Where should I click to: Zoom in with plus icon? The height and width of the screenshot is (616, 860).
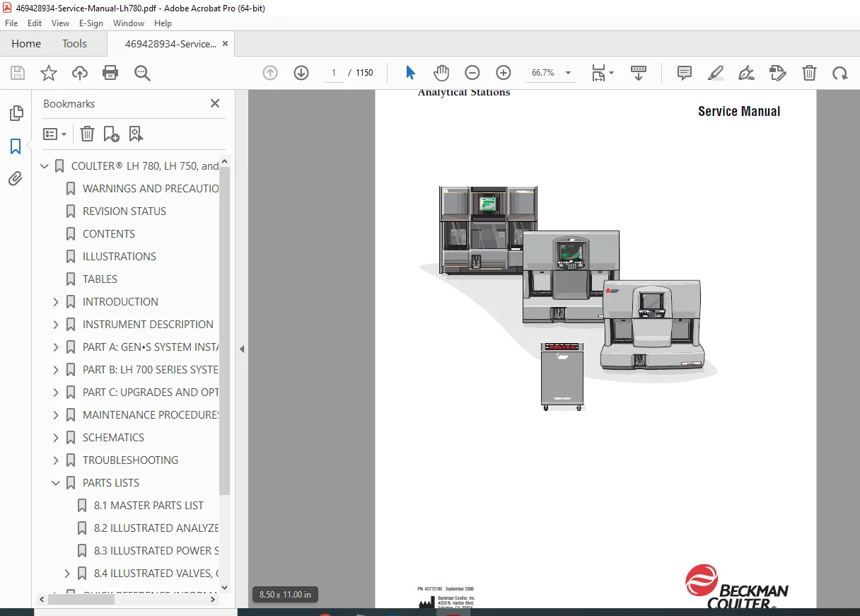(x=504, y=73)
